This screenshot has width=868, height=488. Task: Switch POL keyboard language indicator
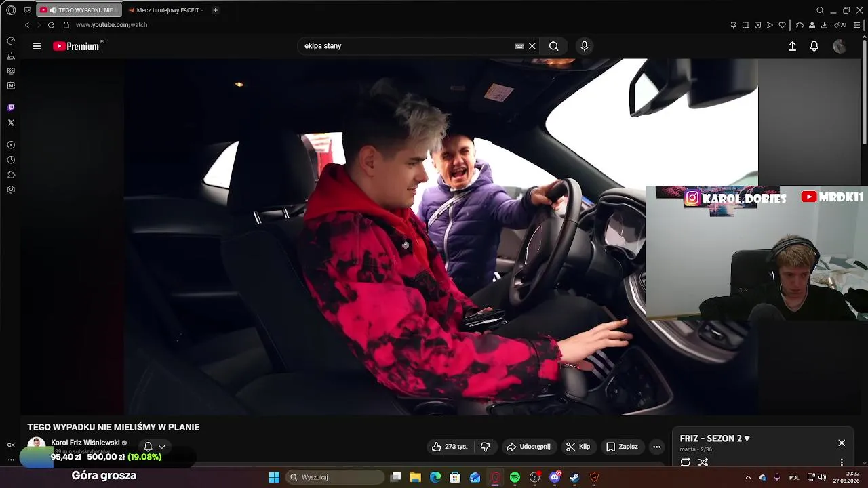click(x=794, y=477)
